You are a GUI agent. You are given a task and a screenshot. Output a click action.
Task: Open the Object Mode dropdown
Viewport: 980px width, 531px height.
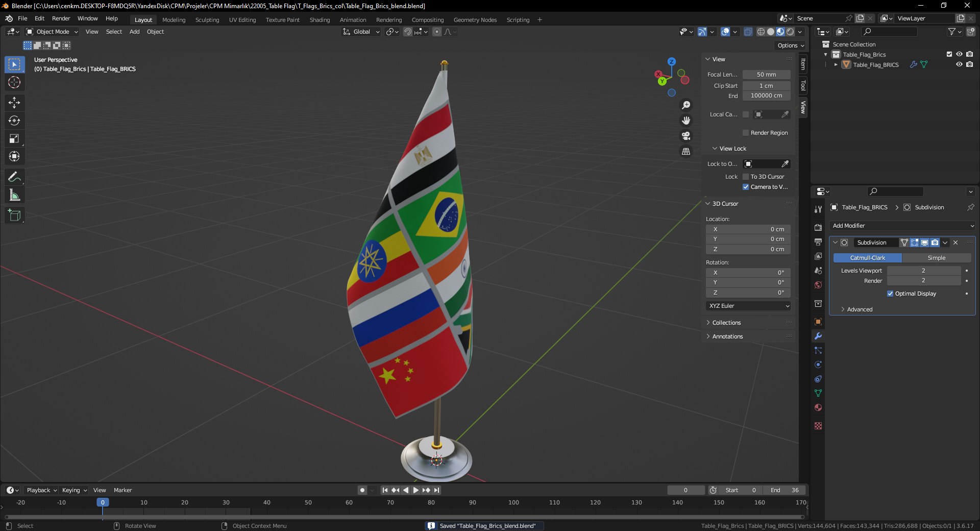pos(52,32)
